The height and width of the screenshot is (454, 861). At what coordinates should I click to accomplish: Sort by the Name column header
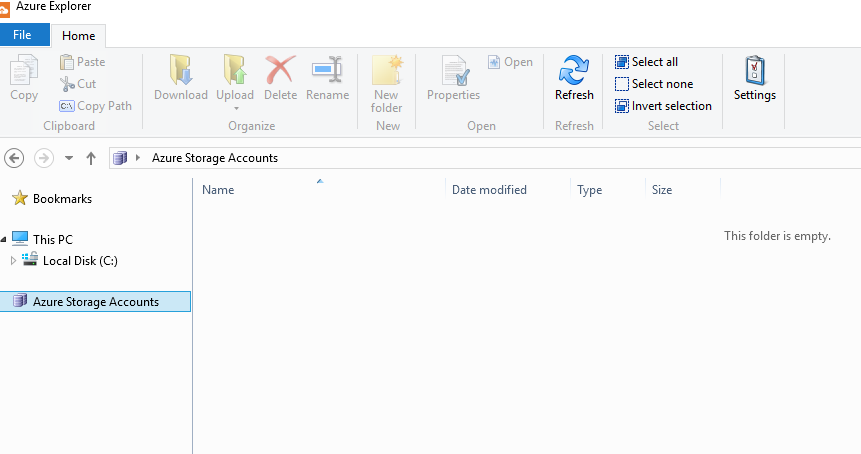[x=319, y=189]
